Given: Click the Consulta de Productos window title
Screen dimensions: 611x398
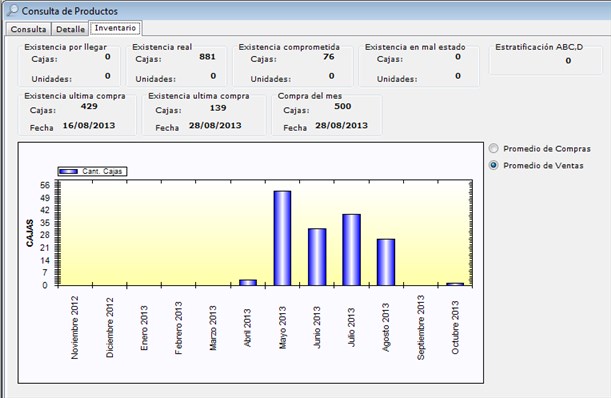Looking at the screenshot, I should 69,11.
